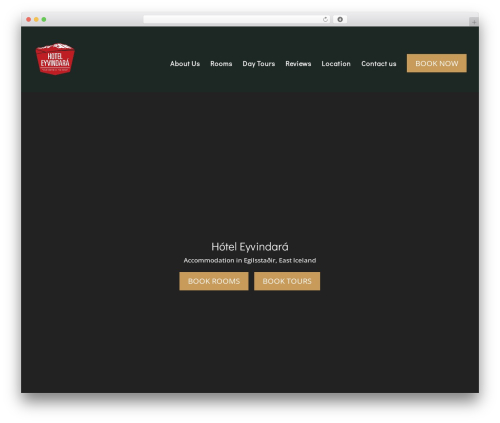
Task: Click the reader icon beside the address bar
Action: coord(340,19)
